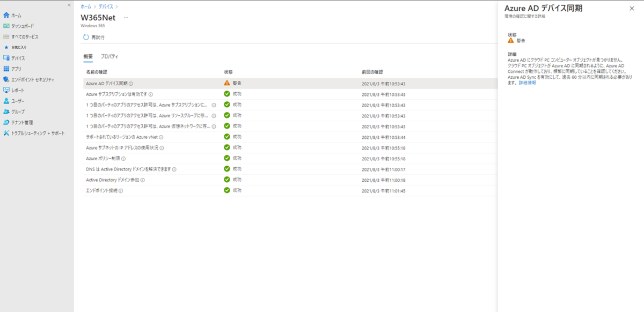Image resolution: width=644 pixels, height=312 pixels.
Task: Click the 再試行 retry button
Action: [94, 38]
